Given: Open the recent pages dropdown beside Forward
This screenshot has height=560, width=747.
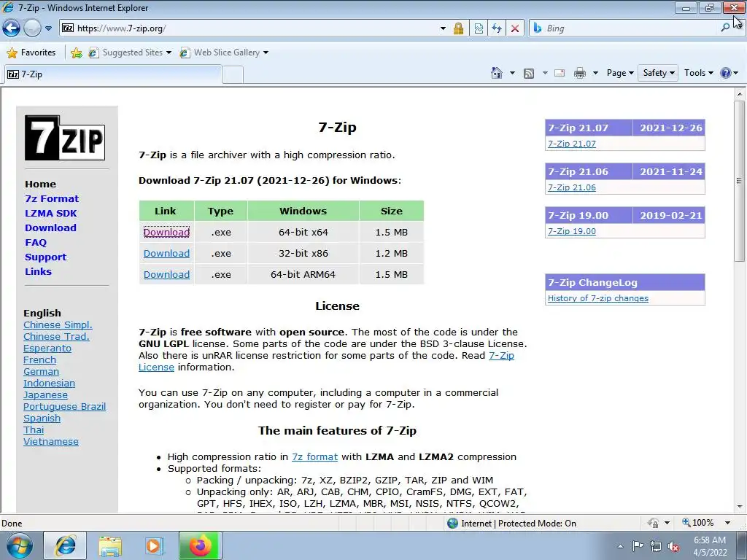Looking at the screenshot, I should pyautogui.click(x=48, y=28).
